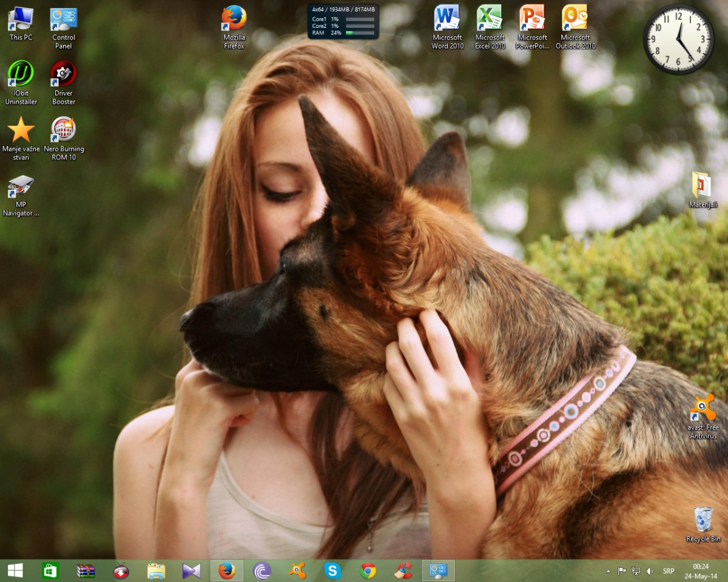Select Nero Burning ROM 10 icon
Screen dimensions: 728x582
pyautogui.click(x=64, y=129)
